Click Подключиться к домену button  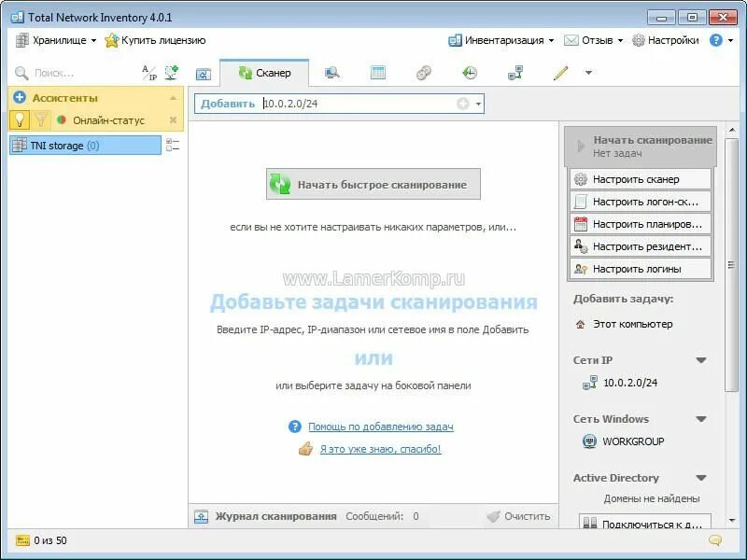tap(645, 521)
